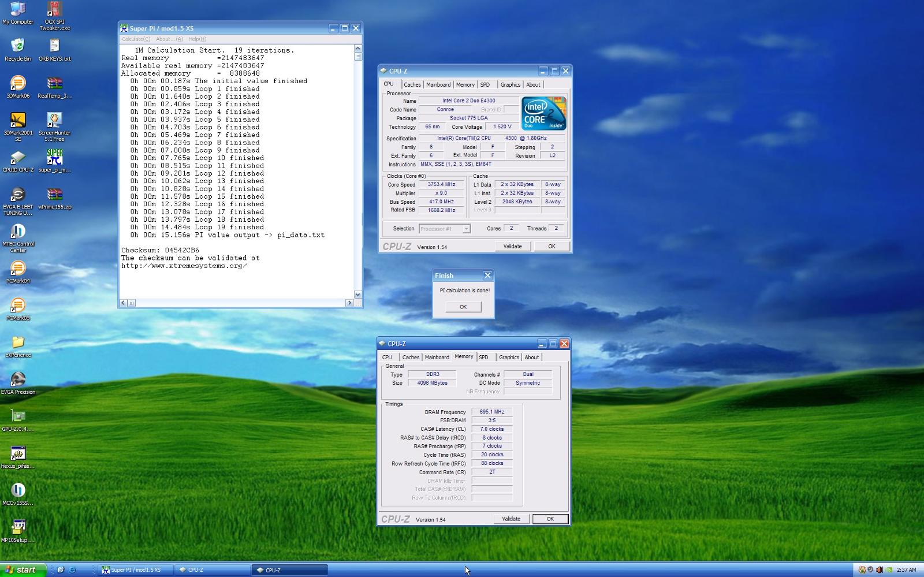The height and width of the screenshot is (577, 924).
Task: Launch ScreenHunter 5.1 Free shortcut
Action: point(54,126)
